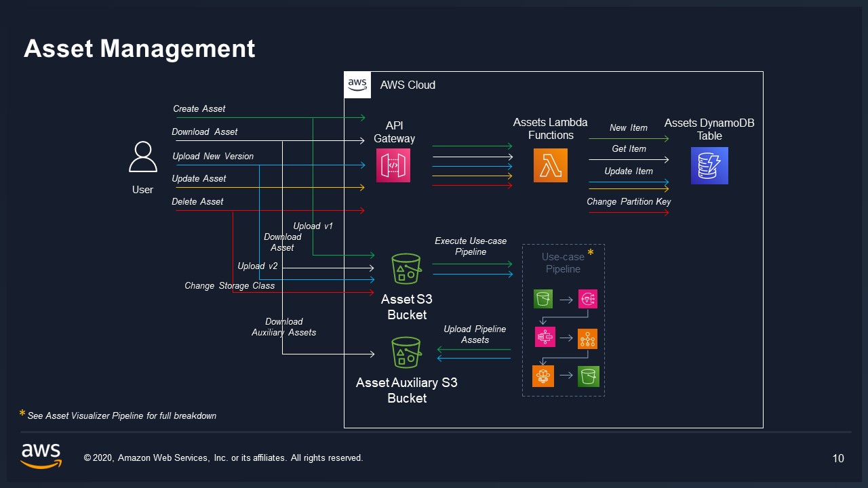Viewport: 868px width, 488px height.
Task: Click the Upload New Version label
Action: coord(213,156)
